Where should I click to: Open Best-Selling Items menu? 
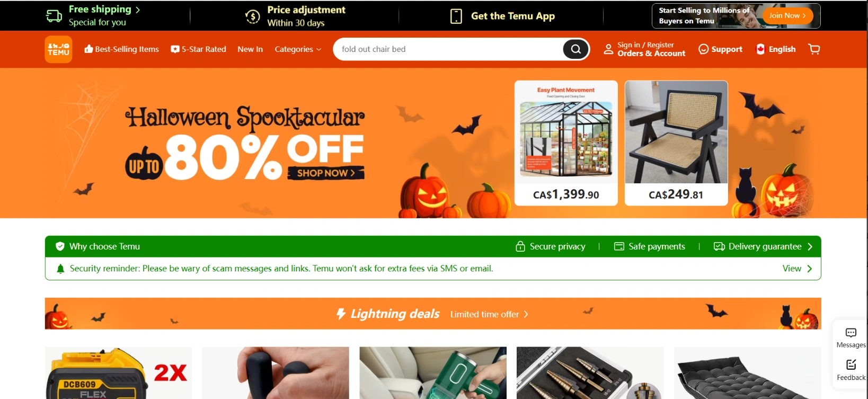click(x=121, y=49)
